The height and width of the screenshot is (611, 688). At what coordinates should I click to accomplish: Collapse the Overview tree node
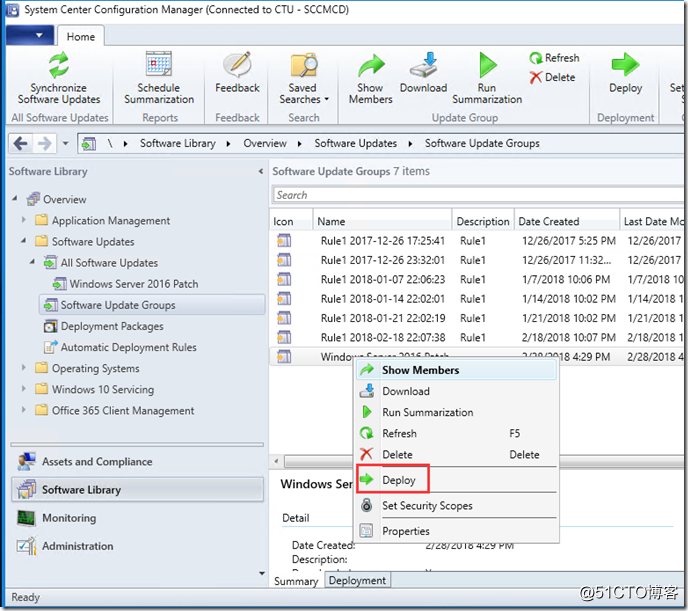[x=15, y=199]
